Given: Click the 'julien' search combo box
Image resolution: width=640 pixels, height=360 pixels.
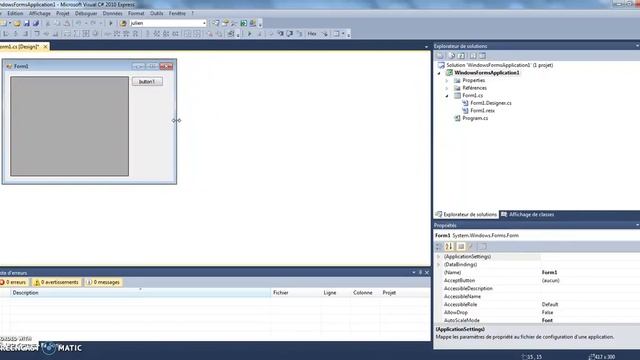Looking at the screenshot, I should point(168,23).
